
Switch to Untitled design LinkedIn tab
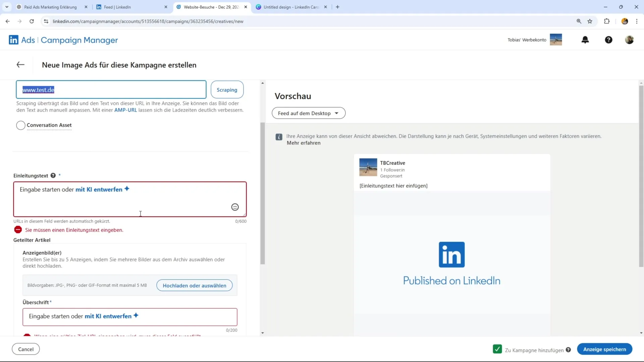pyautogui.click(x=291, y=7)
